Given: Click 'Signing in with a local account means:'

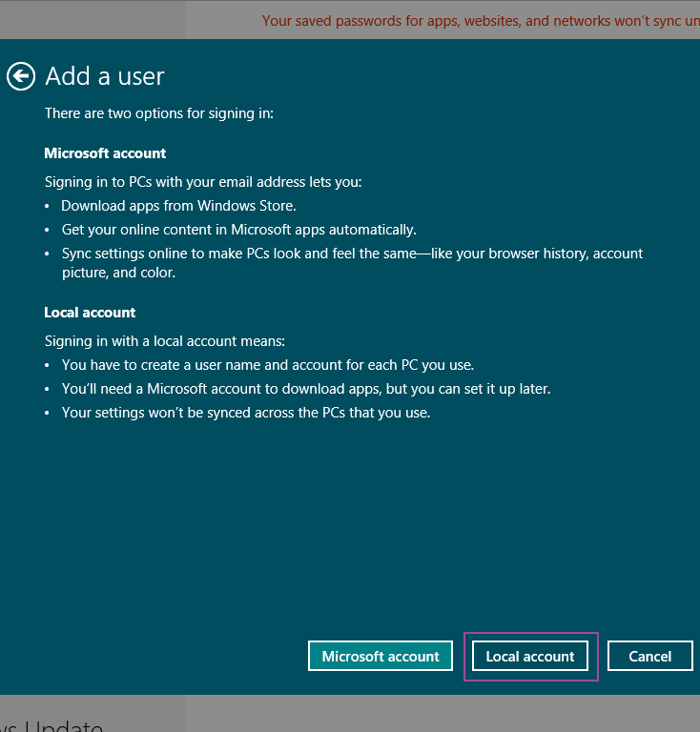Looking at the screenshot, I should (x=164, y=341).
